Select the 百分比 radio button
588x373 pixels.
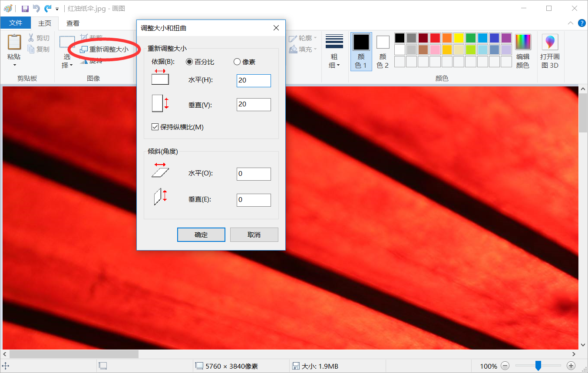(189, 62)
